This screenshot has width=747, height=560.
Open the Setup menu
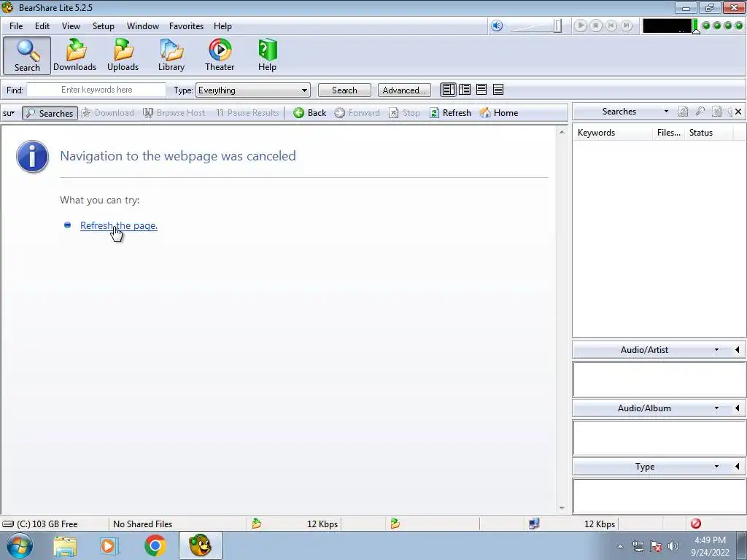[x=104, y=26]
